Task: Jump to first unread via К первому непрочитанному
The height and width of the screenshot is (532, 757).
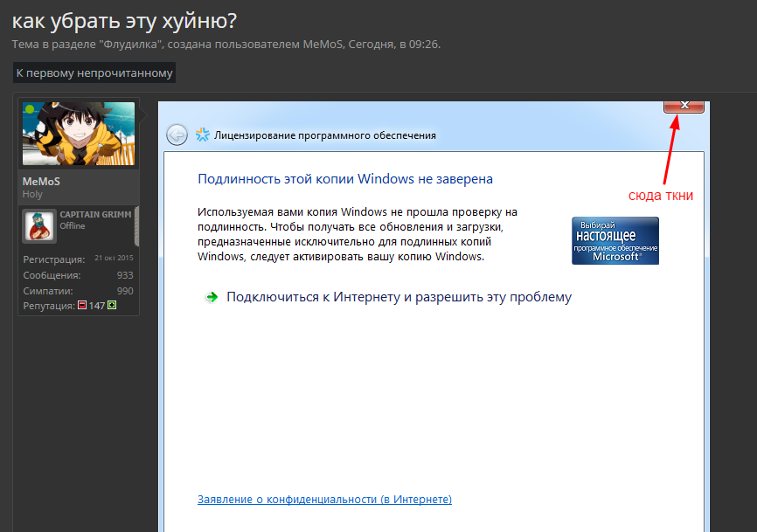Action: (x=94, y=73)
